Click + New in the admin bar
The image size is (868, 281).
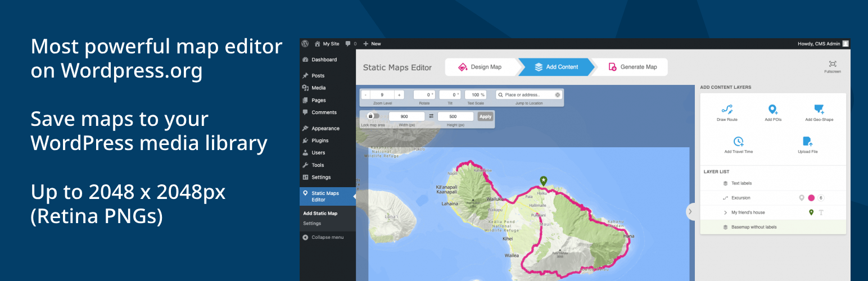tap(372, 43)
